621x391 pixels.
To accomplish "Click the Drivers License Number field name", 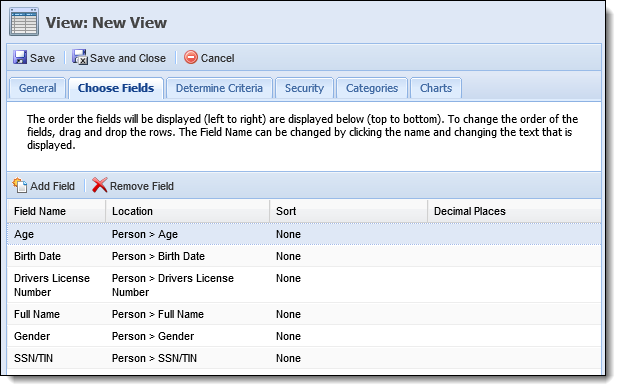I will point(51,285).
